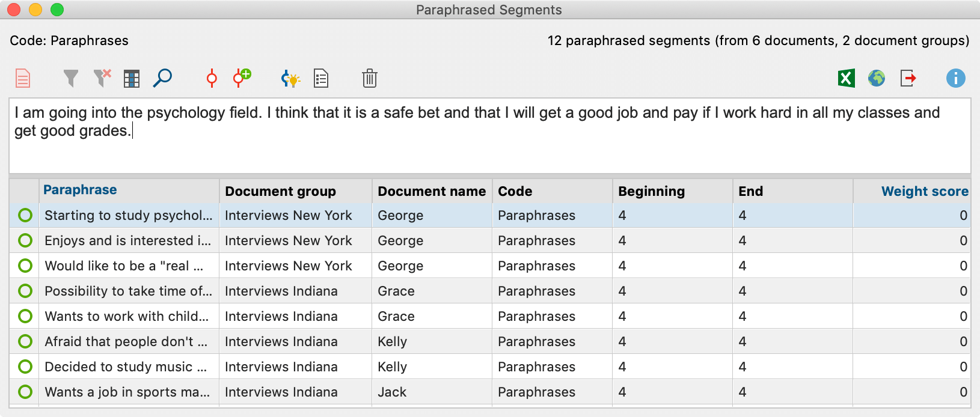Click 'Grace' in the Possibility to take time row
Image resolution: width=980 pixels, height=417 pixels.
[396, 291]
